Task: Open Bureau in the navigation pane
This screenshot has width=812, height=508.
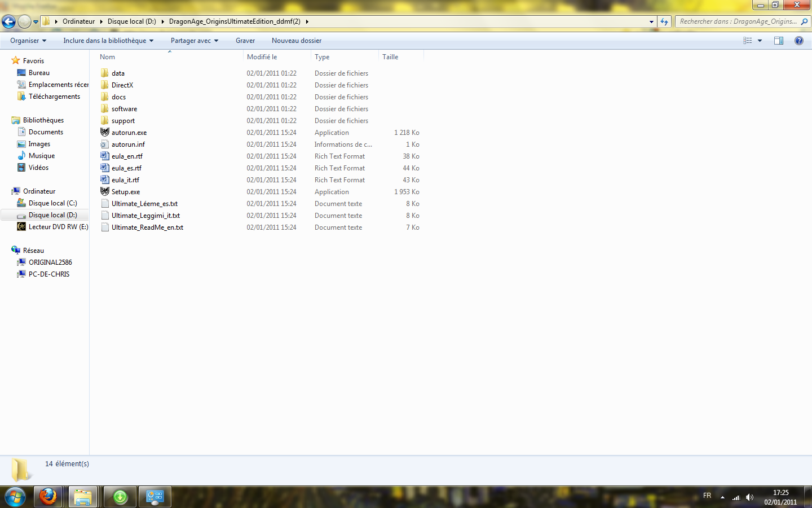Action: coord(39,73)
